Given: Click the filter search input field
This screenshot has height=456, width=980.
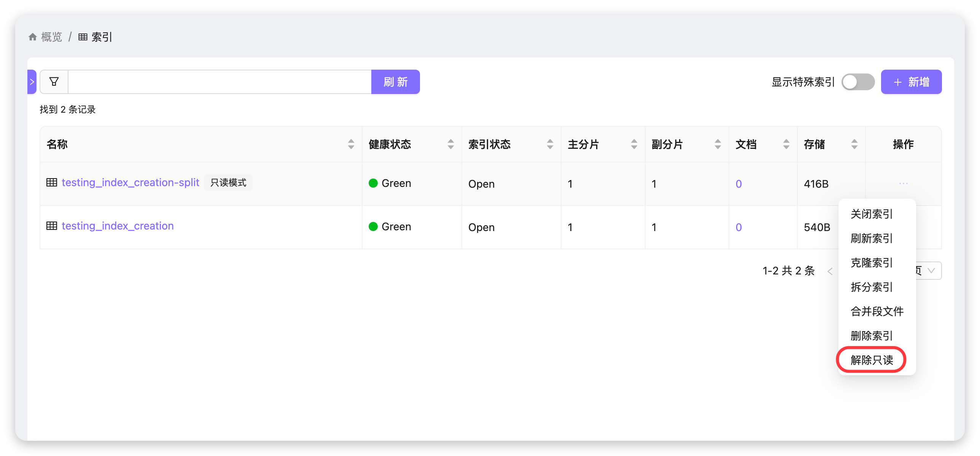Looking at the screenshot, I should tap(219, 82).
